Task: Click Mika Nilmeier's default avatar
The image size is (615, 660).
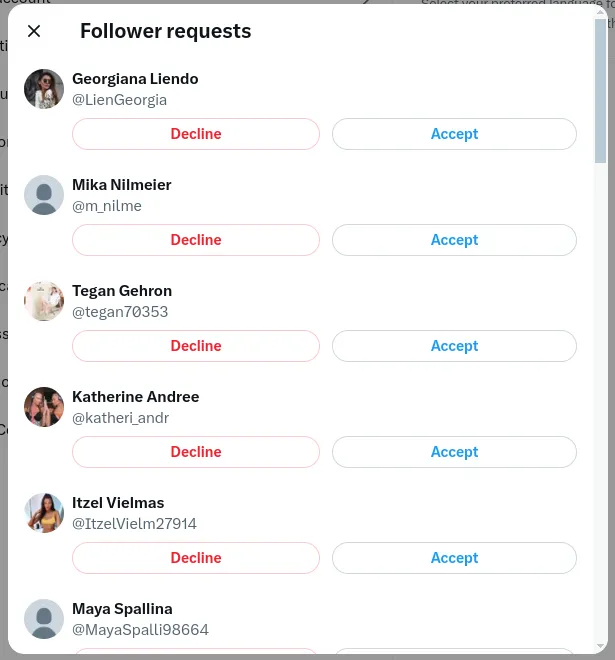Action: 44,195
